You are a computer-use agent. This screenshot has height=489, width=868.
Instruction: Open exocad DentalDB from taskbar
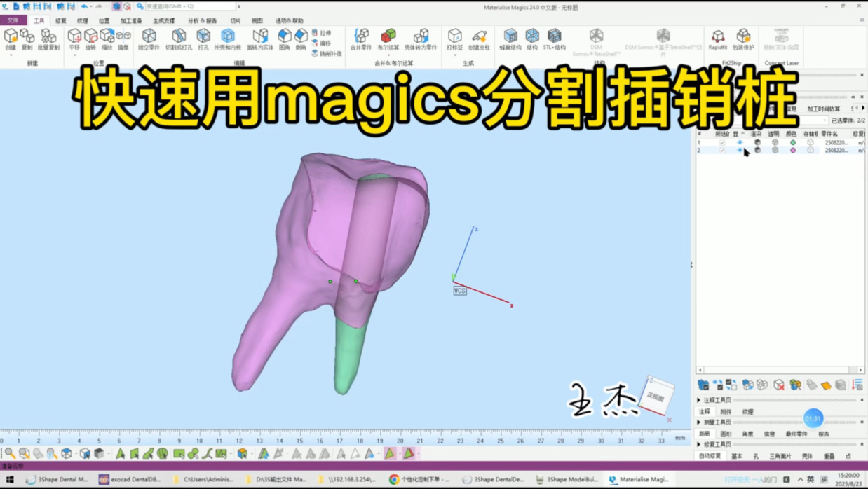click(x=130, y=480)
